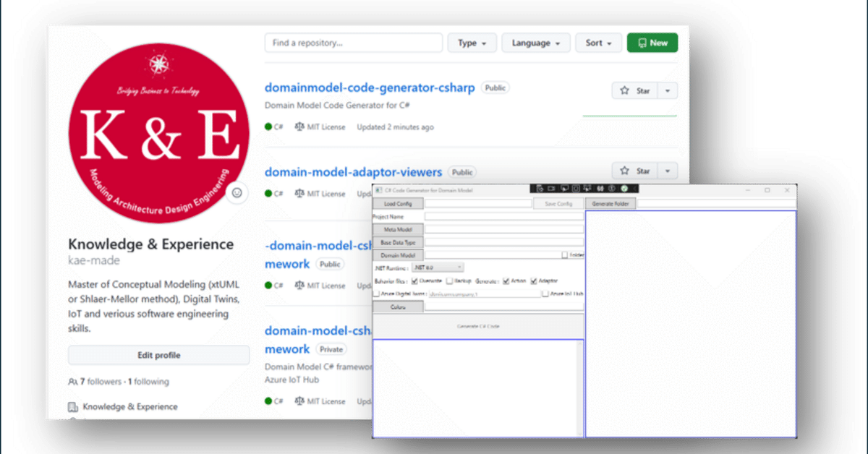Open the Language filter dropdown
The height and width of the screenshot is (454, 868).
(x=536, y=43)
